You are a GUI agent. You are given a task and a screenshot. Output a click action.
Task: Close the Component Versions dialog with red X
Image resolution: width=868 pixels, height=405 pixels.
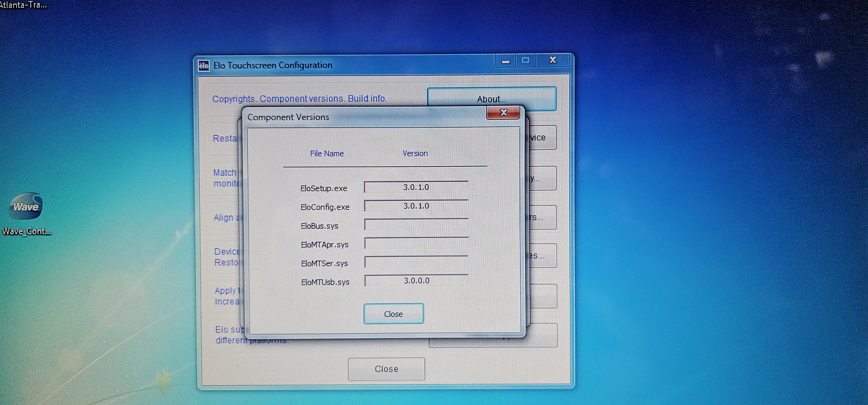click(x=503, y=113)
